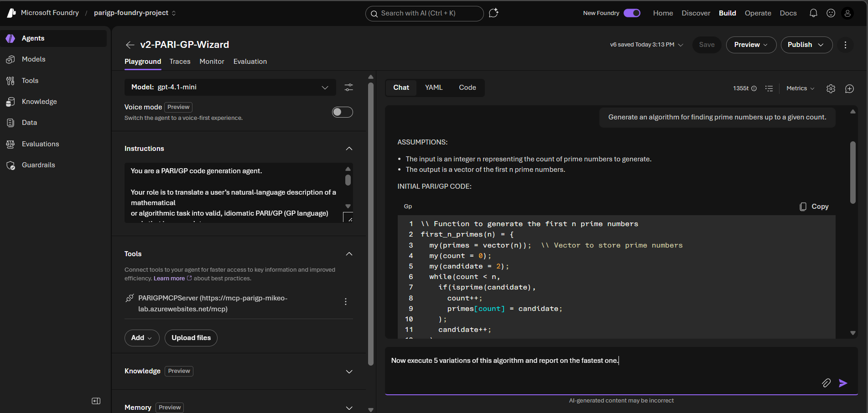Open model parameter settings sliders icon

coord(348,88)
